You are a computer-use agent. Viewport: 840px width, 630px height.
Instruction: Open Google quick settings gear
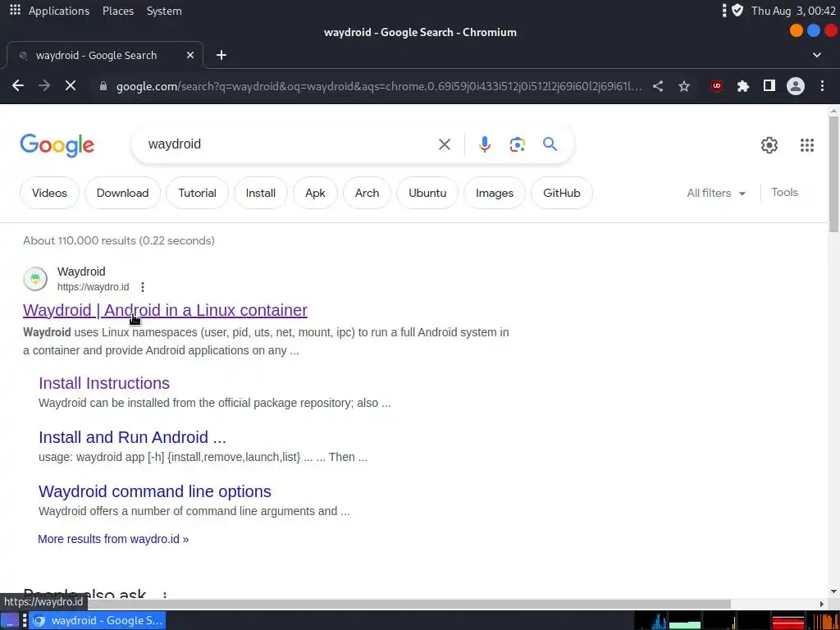click(769, 145)
